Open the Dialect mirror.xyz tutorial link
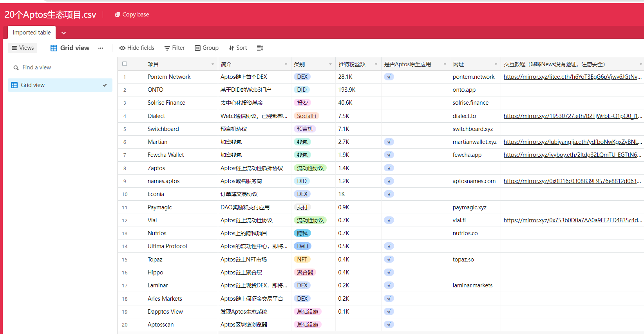The height and width of the screenshot is (334, 644). pos(573,116)
